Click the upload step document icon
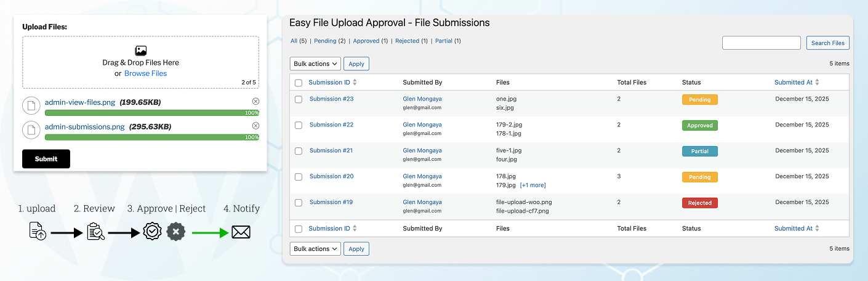This screenshot has height=281, width=868. pyautogui.click(x=38, y=232)
